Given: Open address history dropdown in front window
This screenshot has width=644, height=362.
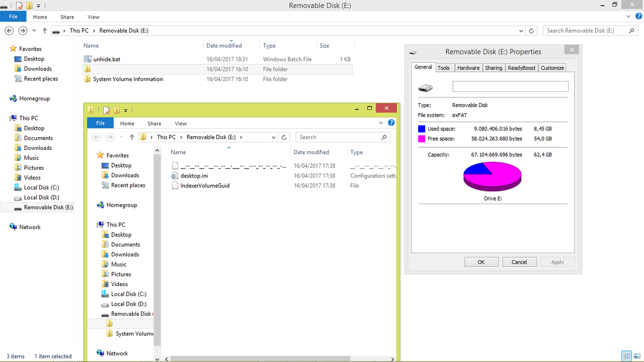Looking at the screenshot, I should [274, 137].
